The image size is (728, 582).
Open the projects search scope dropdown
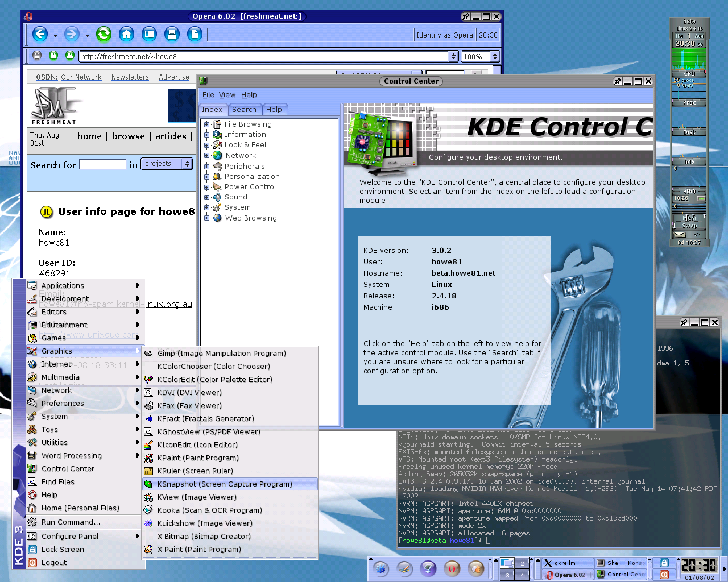tap(166, 164)
